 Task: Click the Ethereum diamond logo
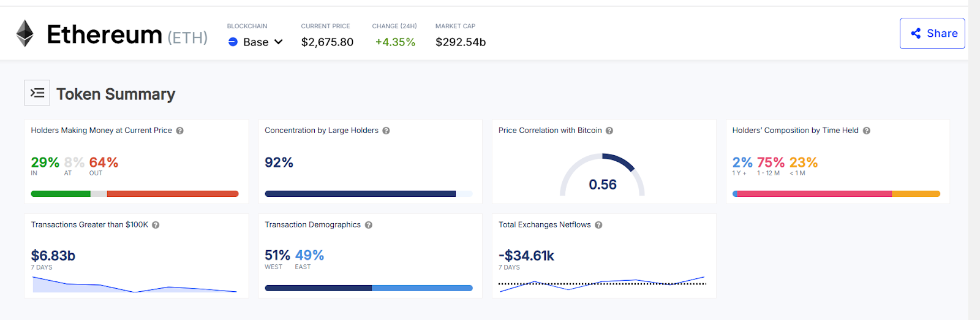click(24, 34)
